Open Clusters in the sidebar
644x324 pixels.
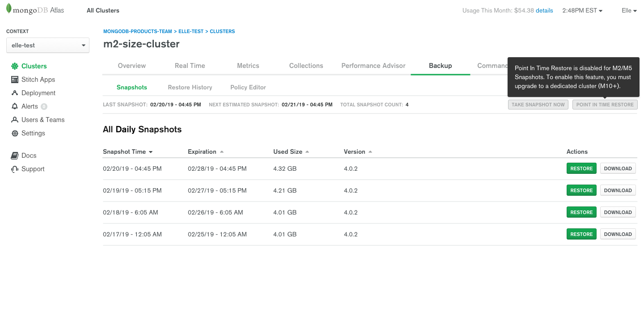click(x=34, y=66)
